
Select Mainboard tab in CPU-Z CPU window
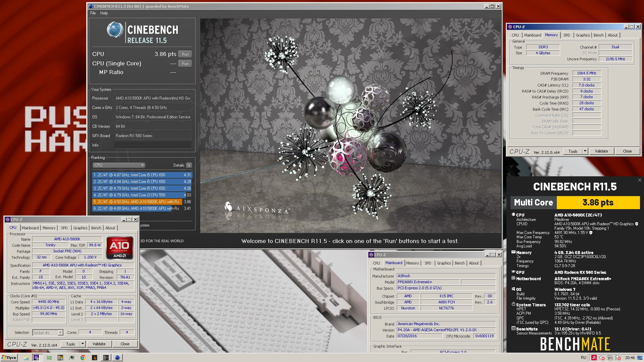click(x=30, y=228)
